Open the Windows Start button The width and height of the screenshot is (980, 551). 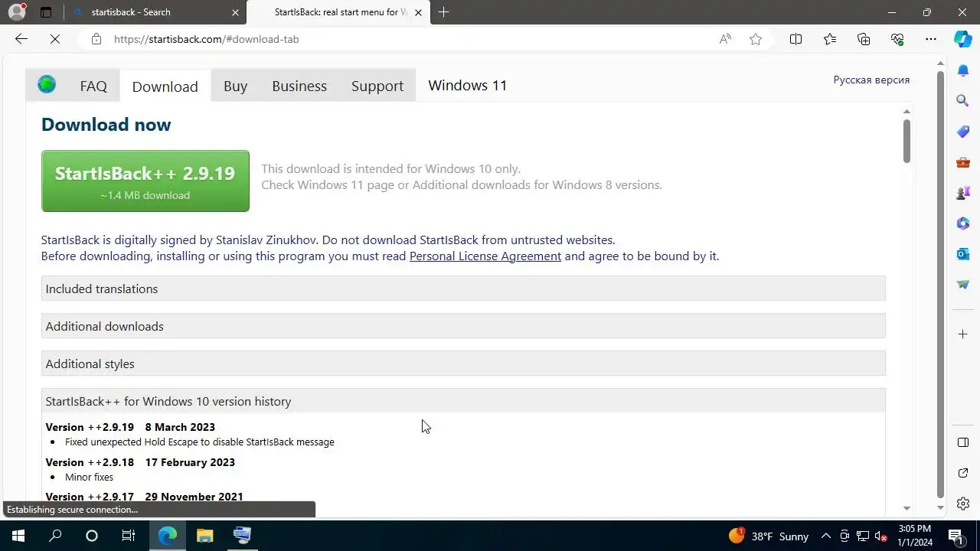[18, 536]
